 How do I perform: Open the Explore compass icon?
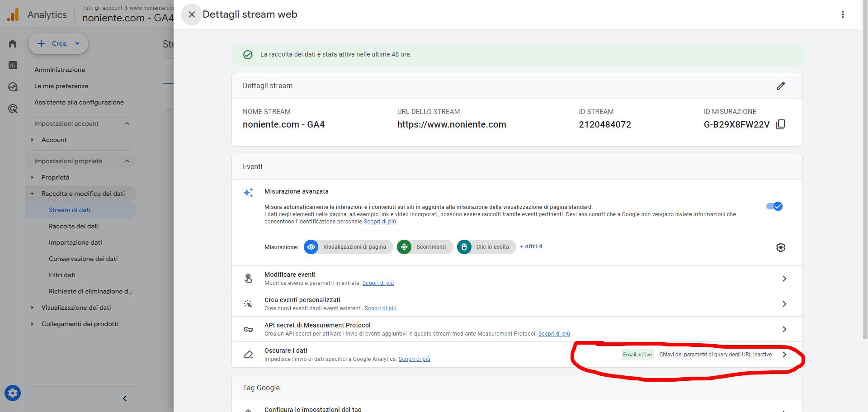[x=12, y=87]
